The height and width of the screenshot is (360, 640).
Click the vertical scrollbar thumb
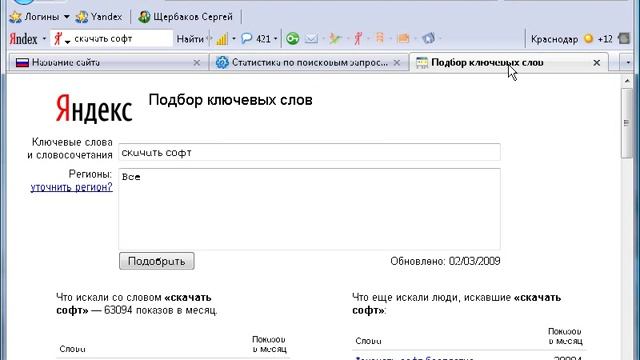pos(627,123)
